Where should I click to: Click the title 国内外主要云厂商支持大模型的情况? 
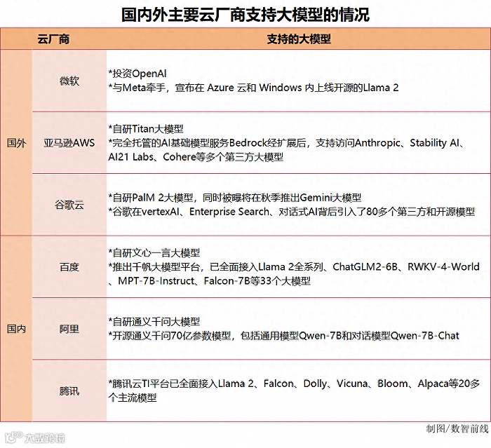tap(245, 15)
